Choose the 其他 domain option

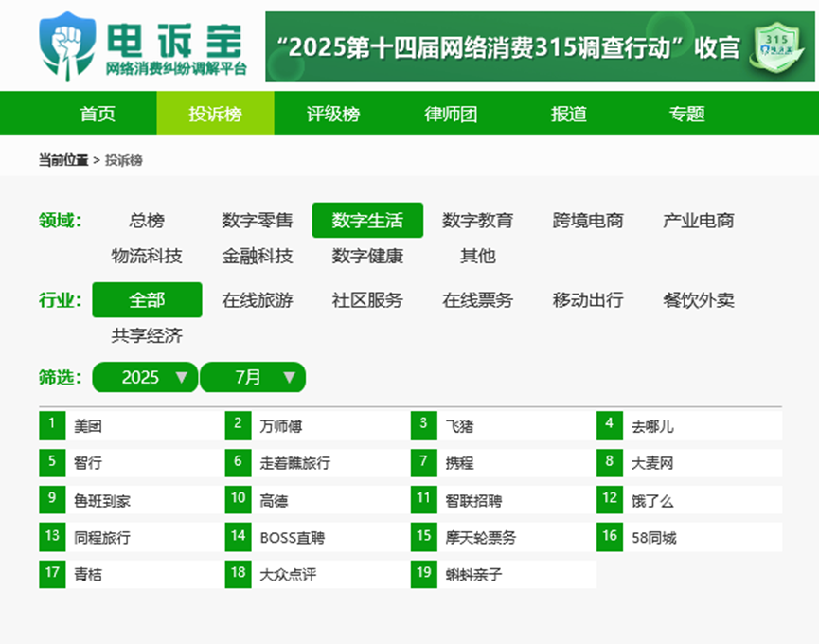tap(478, 256)
